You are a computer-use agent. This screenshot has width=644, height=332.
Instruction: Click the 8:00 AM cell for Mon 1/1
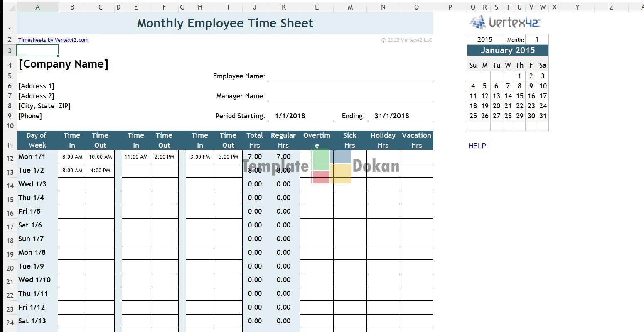click(72, 157)
